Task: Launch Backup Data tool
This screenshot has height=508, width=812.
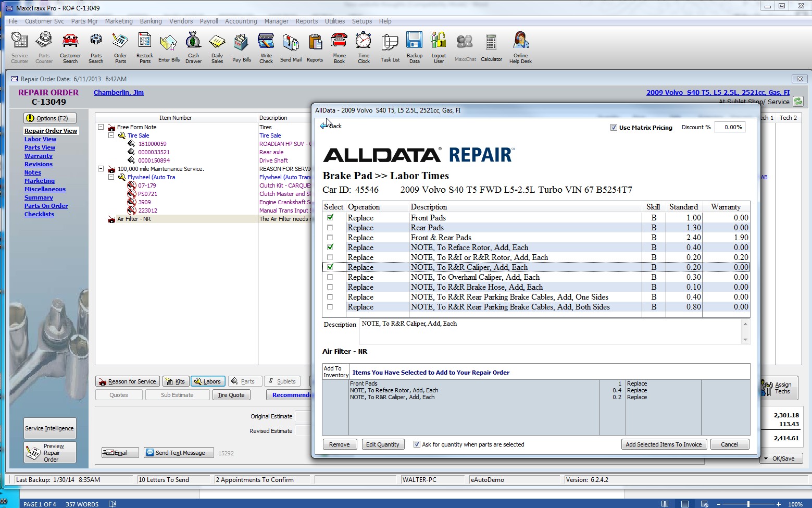Action: click(x=415, y=47)
